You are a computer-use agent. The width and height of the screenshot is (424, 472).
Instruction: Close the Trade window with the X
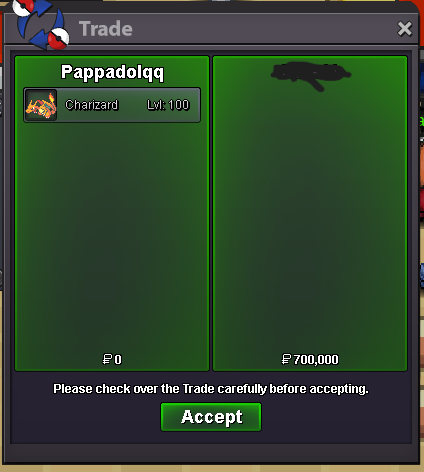click(405, 29)
